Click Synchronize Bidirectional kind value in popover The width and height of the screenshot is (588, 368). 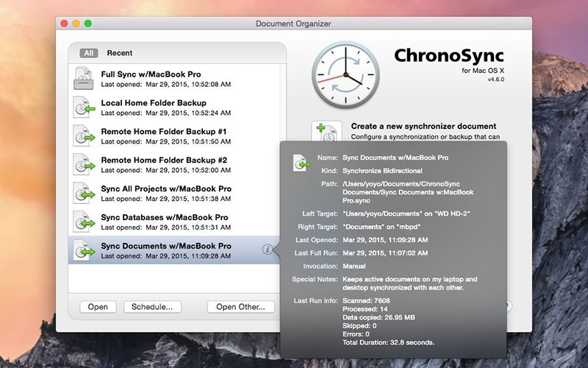pos(382,171)
